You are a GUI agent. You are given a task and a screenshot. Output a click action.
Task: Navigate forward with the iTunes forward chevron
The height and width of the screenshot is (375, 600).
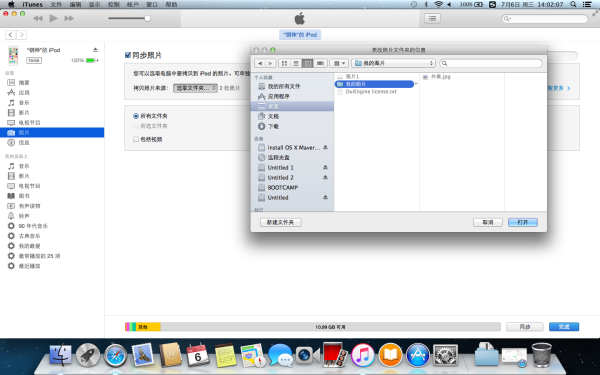click(x=21, y=35)
